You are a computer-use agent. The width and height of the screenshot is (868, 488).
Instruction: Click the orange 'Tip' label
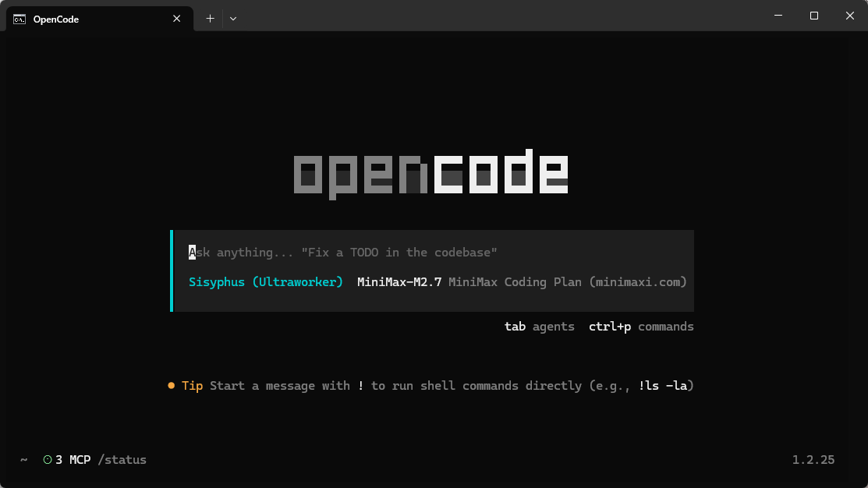[192, 386]
